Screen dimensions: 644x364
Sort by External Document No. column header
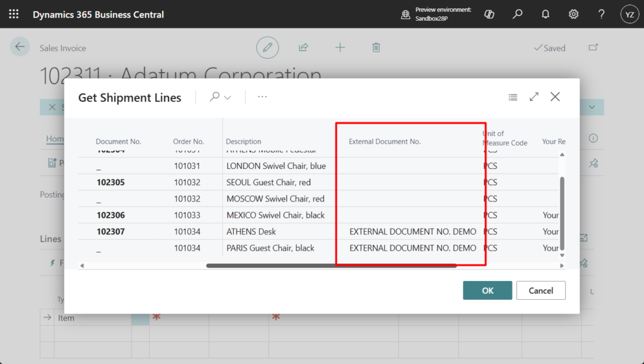click(x=384, y=142)
